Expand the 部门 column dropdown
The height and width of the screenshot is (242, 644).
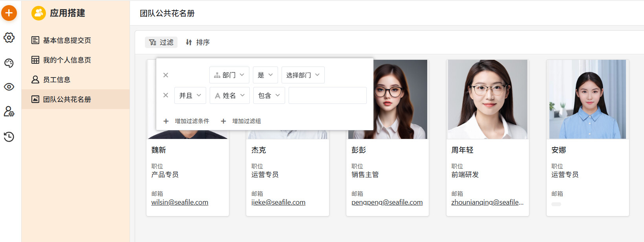pos(229,75)
